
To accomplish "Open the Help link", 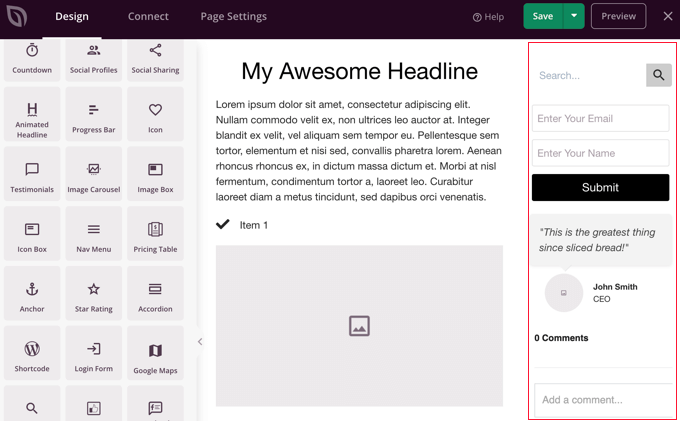I will point(488,17).
